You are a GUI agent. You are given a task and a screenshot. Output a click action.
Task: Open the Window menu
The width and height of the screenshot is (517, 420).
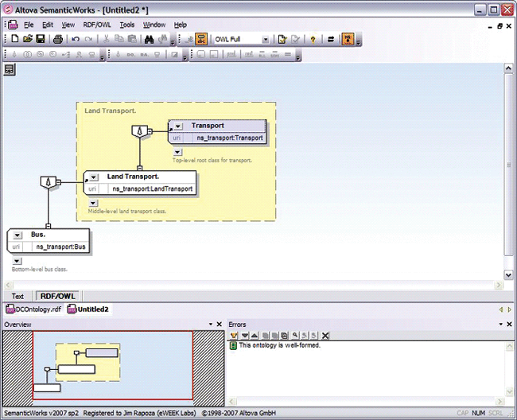pyautogui.click(x=154, y=25)
